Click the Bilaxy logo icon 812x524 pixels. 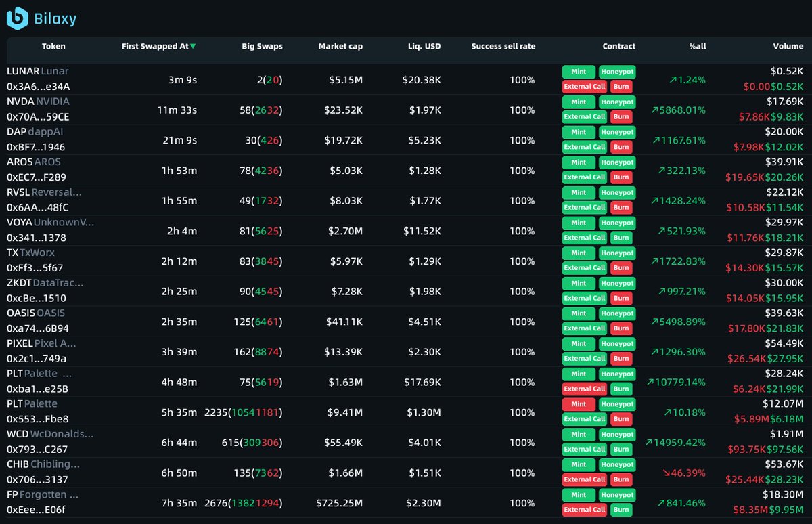pyautogui.click(x=17, y=18)
